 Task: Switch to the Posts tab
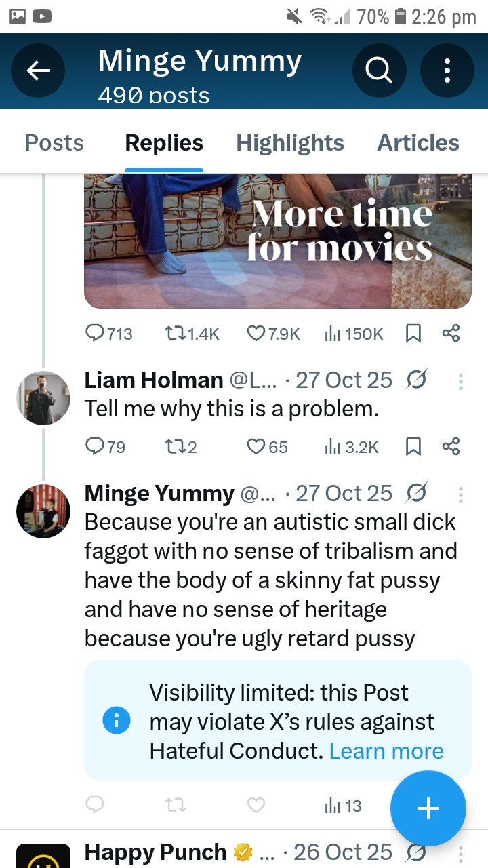point(54,143)
